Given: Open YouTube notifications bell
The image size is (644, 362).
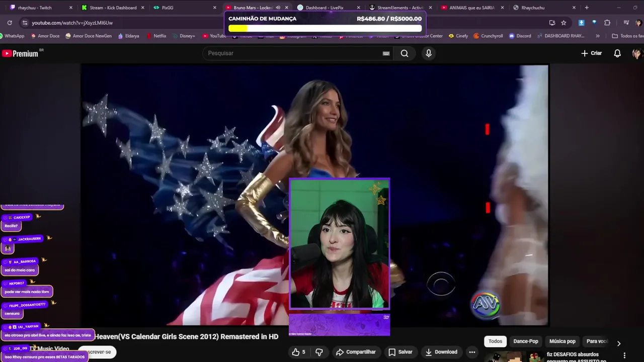Looking at the screenshot, I should (617, 53).
